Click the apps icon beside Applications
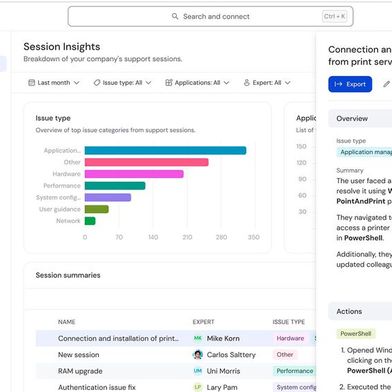 click(169, 83)
